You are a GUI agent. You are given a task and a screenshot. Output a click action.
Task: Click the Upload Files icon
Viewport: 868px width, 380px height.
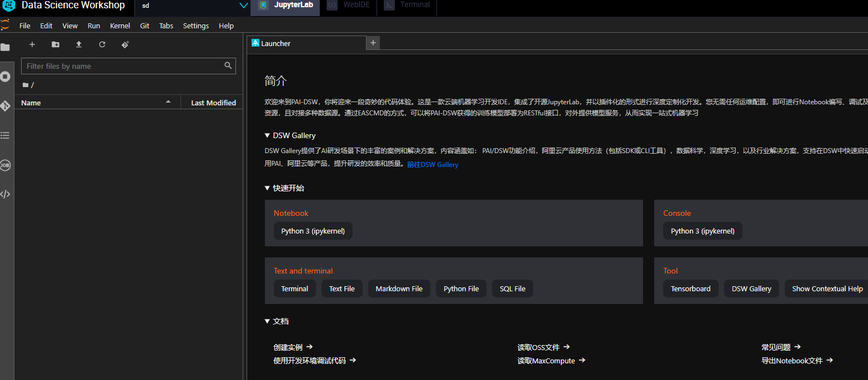79,44
